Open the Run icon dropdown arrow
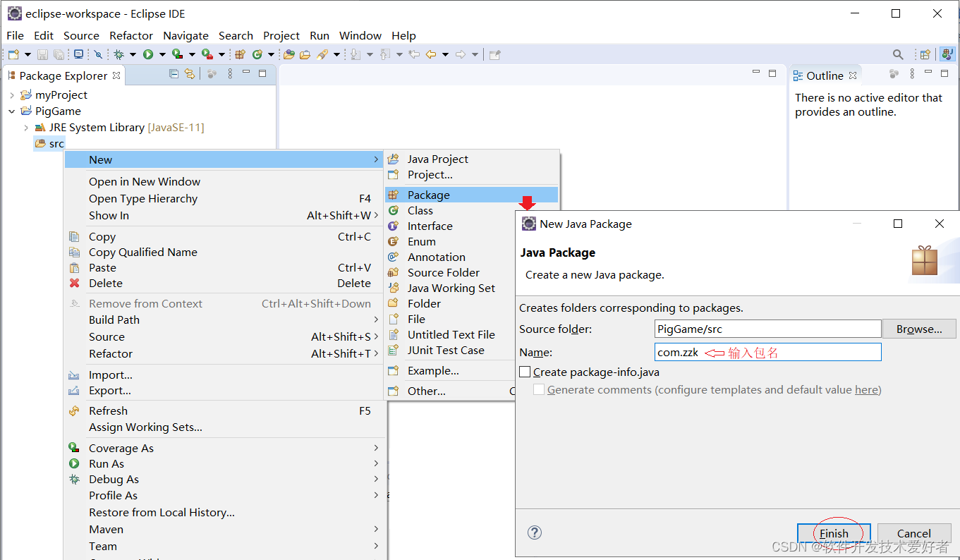This screenshot has width=960, height=560. coord(162,54)
